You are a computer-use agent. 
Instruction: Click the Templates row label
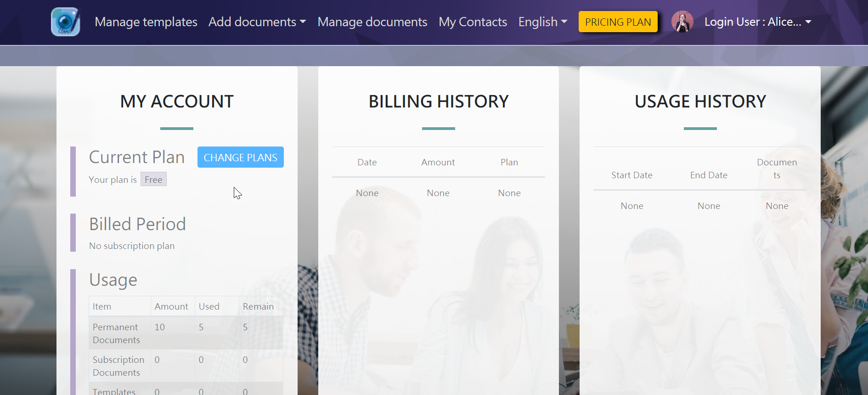click(x=114, y=391)
